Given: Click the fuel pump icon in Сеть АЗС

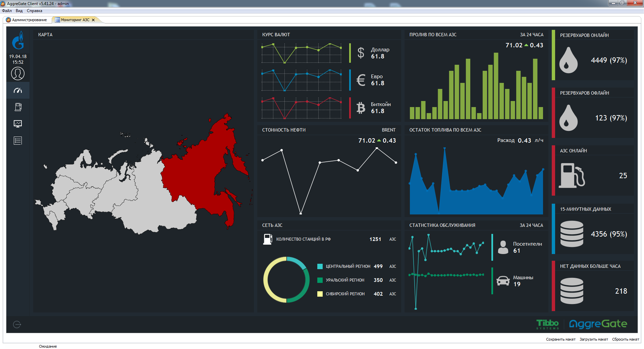Looking at the screenshot, I should tap(268, 239).
